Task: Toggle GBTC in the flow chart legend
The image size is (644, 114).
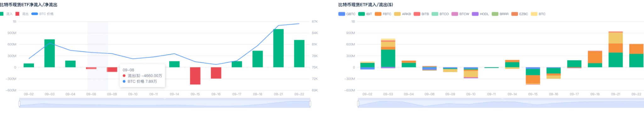Action: 347,14
